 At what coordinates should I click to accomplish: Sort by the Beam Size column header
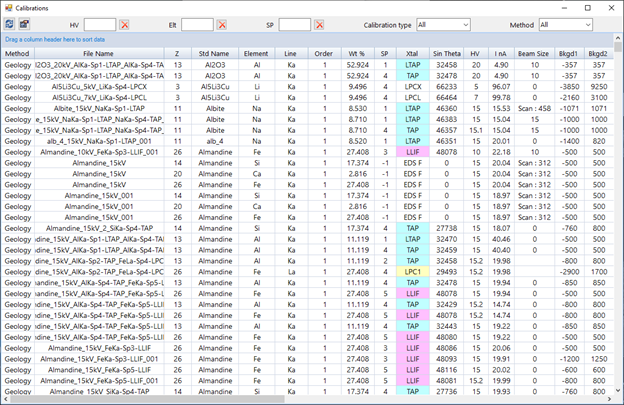tap(533, 53)
